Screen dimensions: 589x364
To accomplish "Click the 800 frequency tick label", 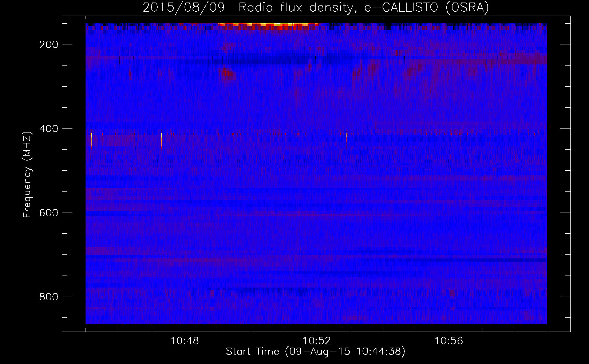I will click(x=48, y=297).
